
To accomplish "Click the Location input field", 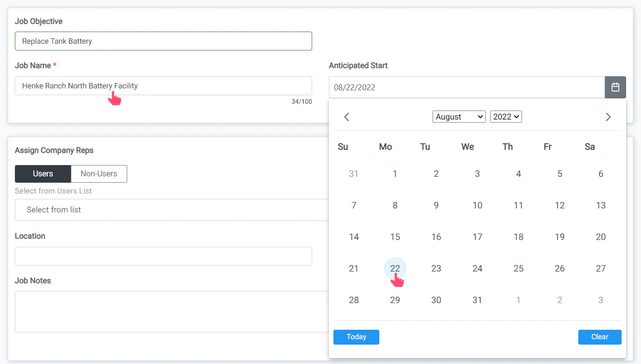I will tap(163, 256).
